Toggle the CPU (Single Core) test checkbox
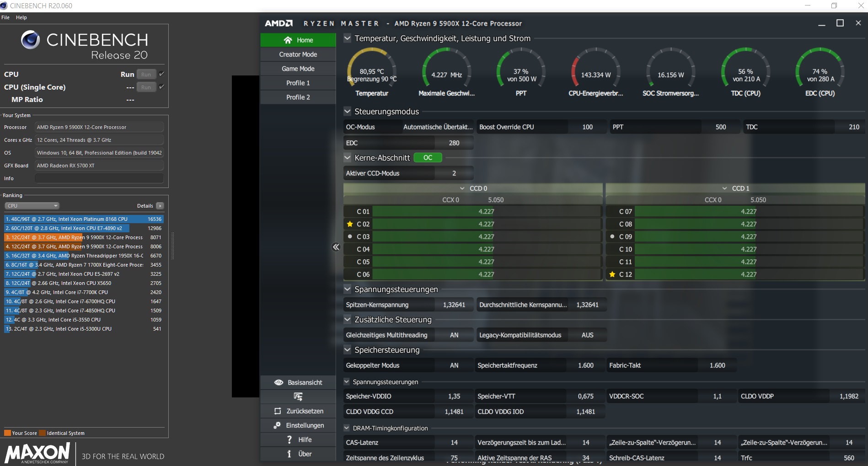868x466 pixels. click(161, 86)
